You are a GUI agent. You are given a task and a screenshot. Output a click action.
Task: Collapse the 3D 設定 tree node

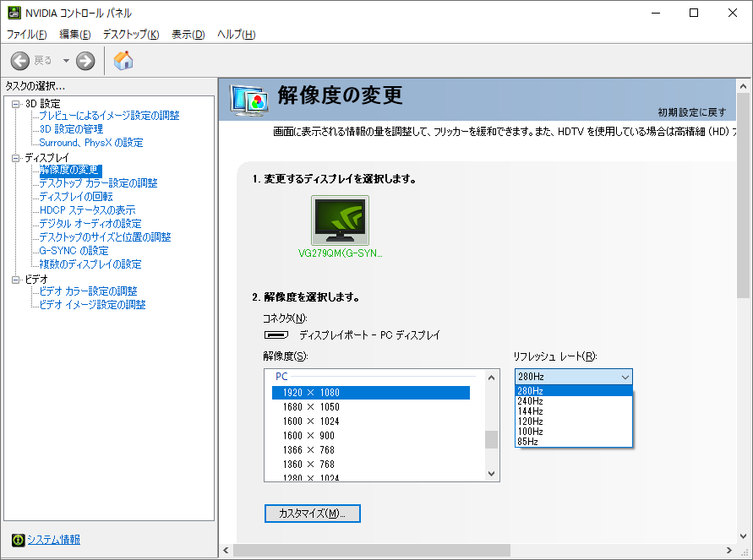[x=16, y=104]
